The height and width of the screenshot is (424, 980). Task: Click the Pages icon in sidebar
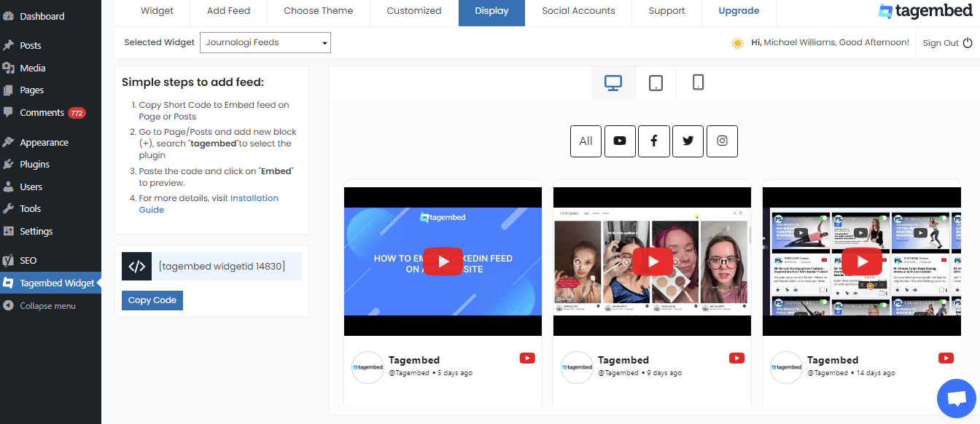[9, 90]
